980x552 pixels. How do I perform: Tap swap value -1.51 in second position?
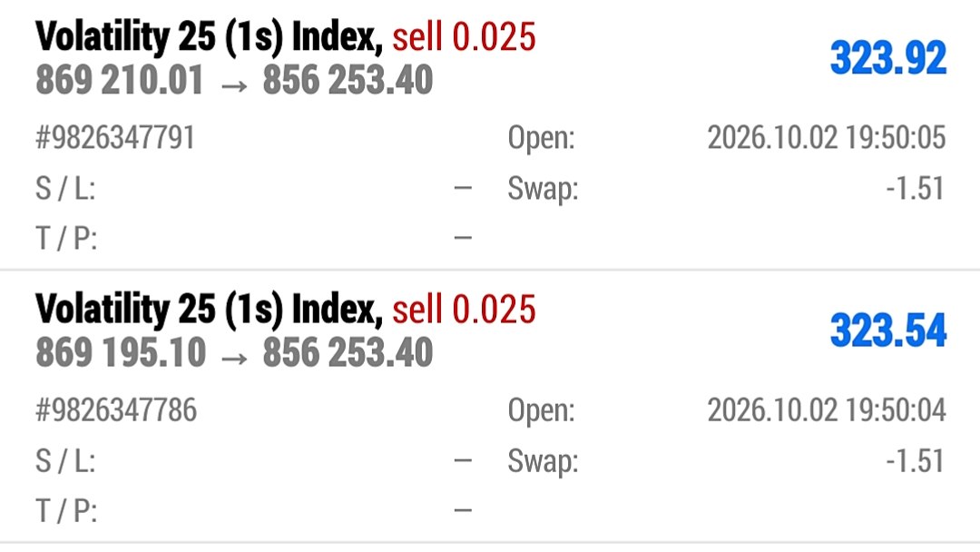pyautogui.click(x=915, y=461)
